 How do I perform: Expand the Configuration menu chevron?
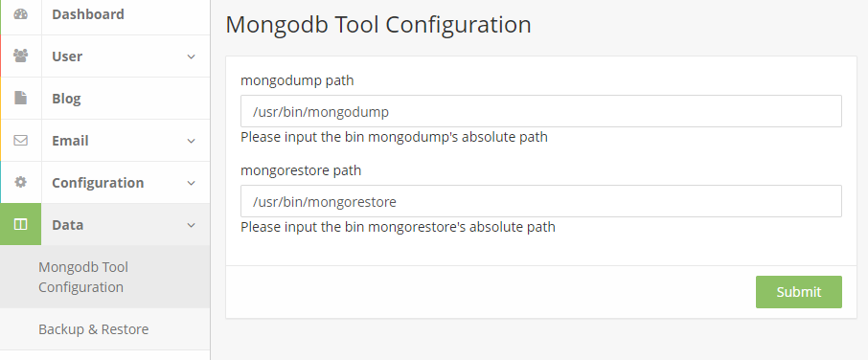click(191, 183)
